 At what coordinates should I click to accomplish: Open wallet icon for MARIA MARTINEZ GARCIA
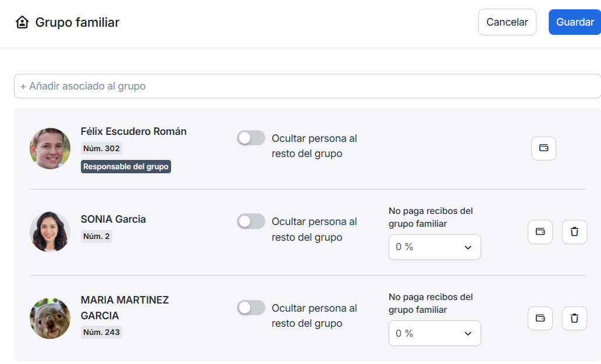click(x=540, y=318)
